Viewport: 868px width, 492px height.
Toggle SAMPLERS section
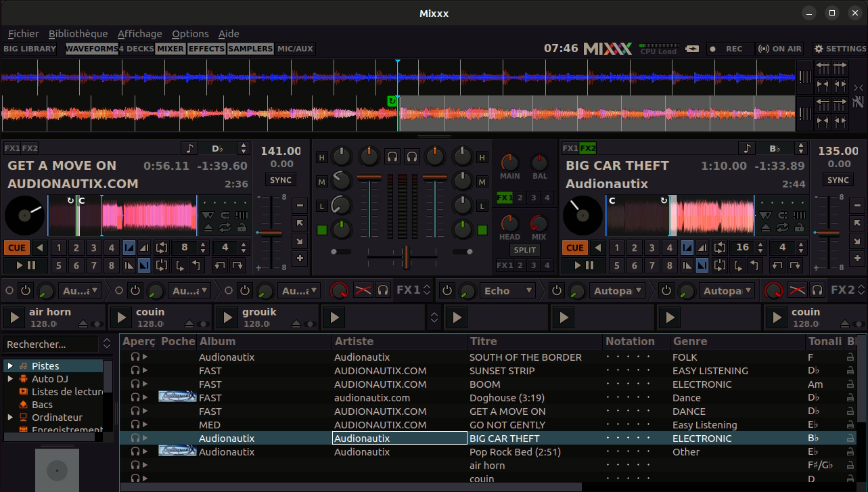250,49
